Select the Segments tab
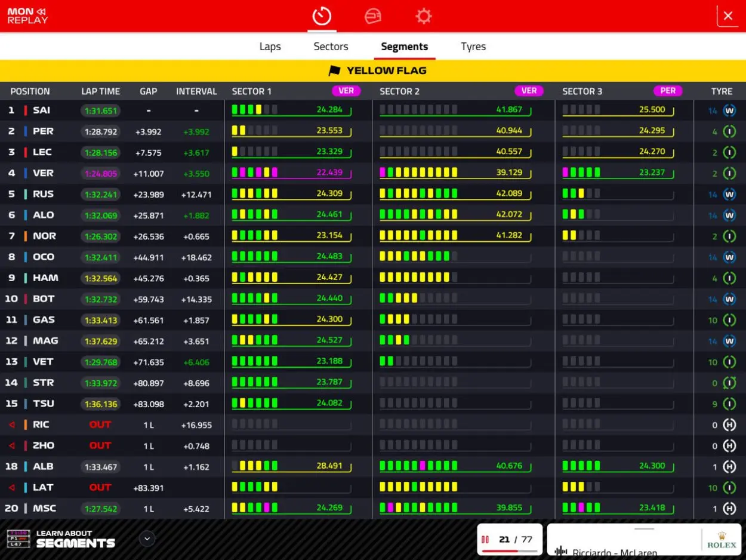 [x=405, y=47]
